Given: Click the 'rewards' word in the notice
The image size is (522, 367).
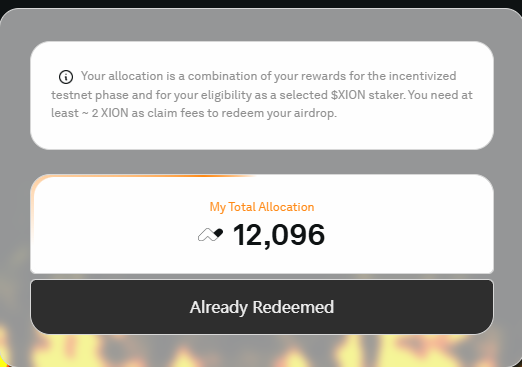Looking at the screenshot, I should pos(323,76).
